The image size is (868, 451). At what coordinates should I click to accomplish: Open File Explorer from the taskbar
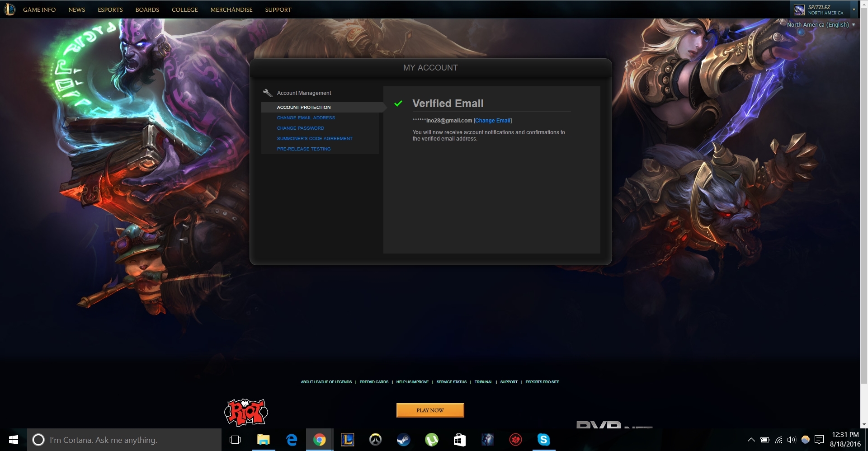point(264,440)
